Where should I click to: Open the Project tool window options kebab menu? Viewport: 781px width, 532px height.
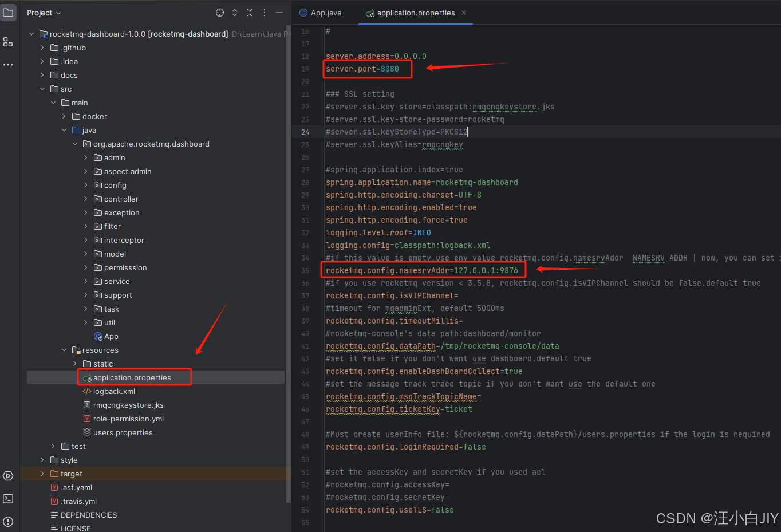coord(264,12)
